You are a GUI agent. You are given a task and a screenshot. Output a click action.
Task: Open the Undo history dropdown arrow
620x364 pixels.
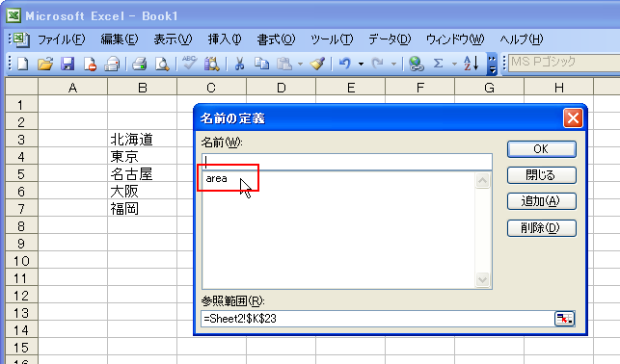click(x=361, y=64)
